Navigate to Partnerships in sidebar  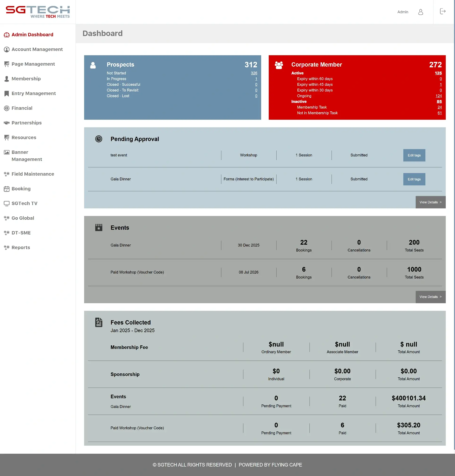point(27,123)
